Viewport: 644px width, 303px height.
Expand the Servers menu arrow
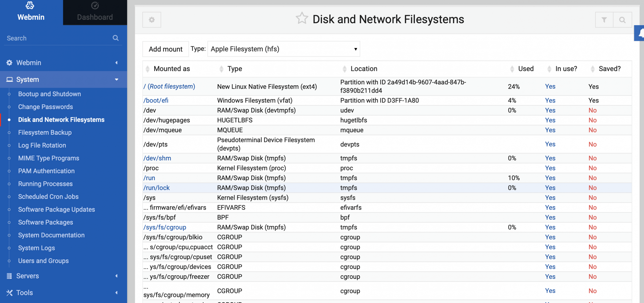(x=116, y=276)
